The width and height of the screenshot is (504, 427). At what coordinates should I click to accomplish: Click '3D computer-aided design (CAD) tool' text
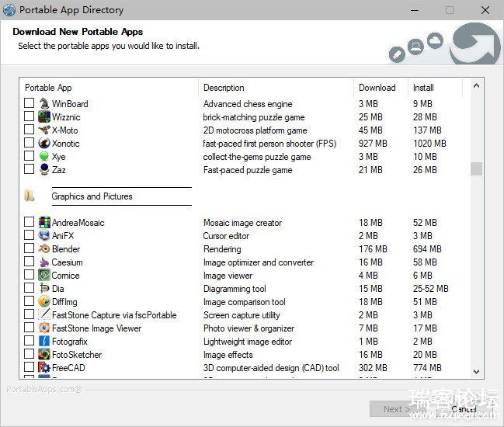point(271,367)
